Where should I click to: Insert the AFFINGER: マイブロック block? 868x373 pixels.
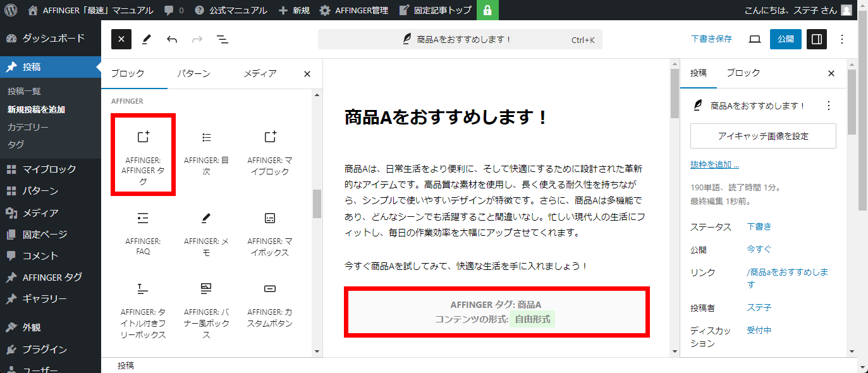coord(269,155)
